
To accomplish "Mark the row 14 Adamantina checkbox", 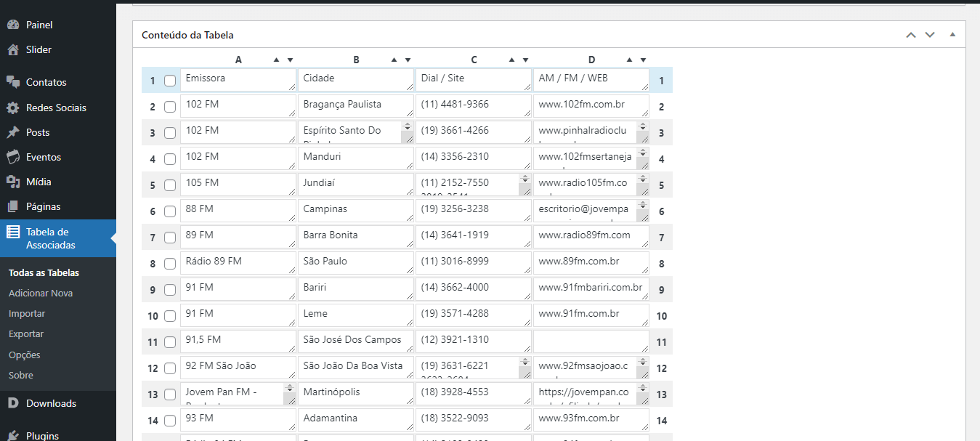I will pyautogui.click(x=170, y=421).
